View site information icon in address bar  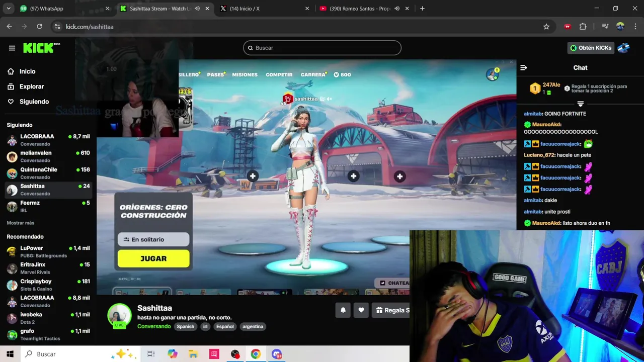tap(57, 27)
